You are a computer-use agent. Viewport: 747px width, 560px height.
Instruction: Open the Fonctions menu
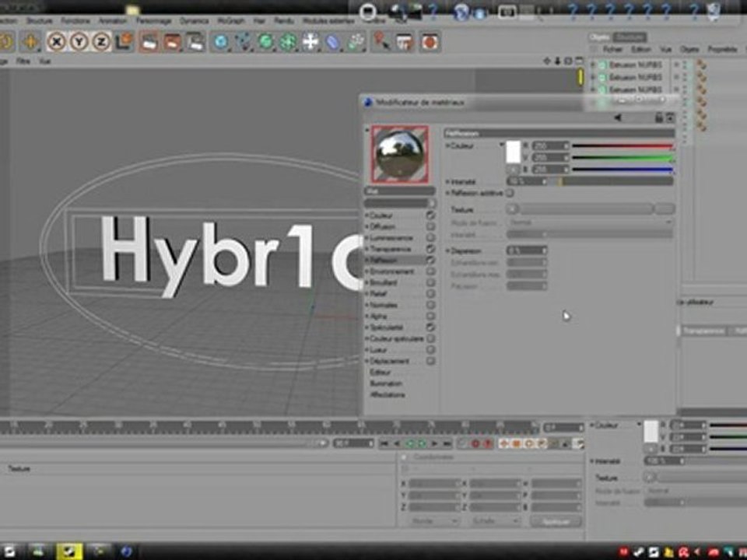pyautogui.click(x=75, y=21)
